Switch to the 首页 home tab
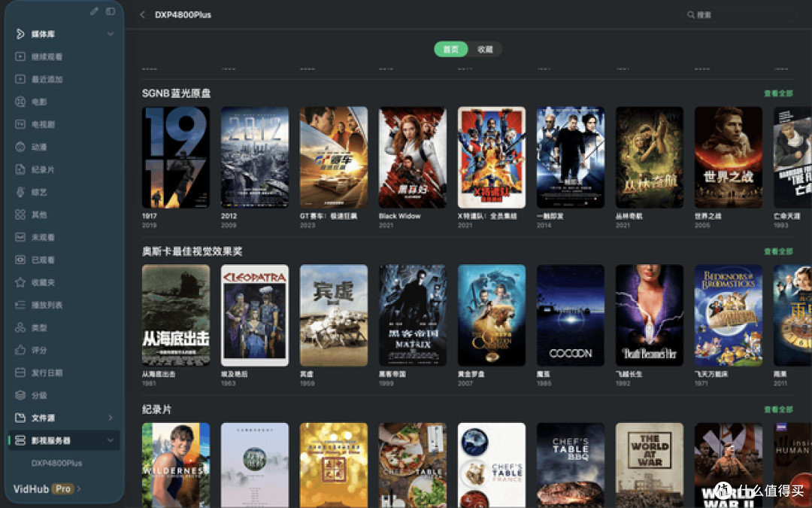The width and height of the screenshot is (812, 508). [451, 49]
